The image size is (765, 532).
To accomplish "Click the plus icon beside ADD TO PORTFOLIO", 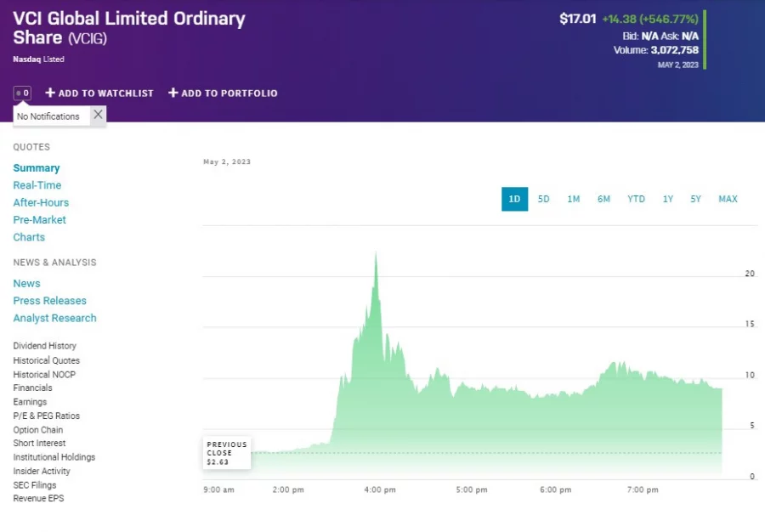I will pos(173,93).
